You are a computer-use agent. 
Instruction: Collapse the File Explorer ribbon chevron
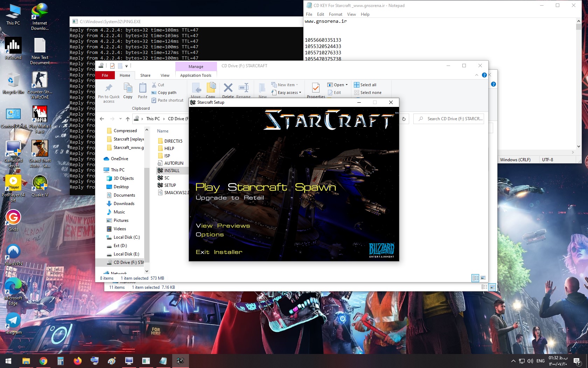(x=477, y=75)
